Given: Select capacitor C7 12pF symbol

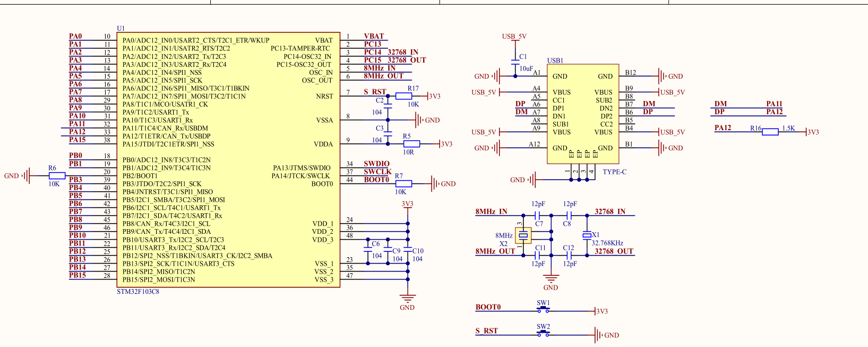Looking at the screenshot, I should pyautogui.click(x=537, y=215).
